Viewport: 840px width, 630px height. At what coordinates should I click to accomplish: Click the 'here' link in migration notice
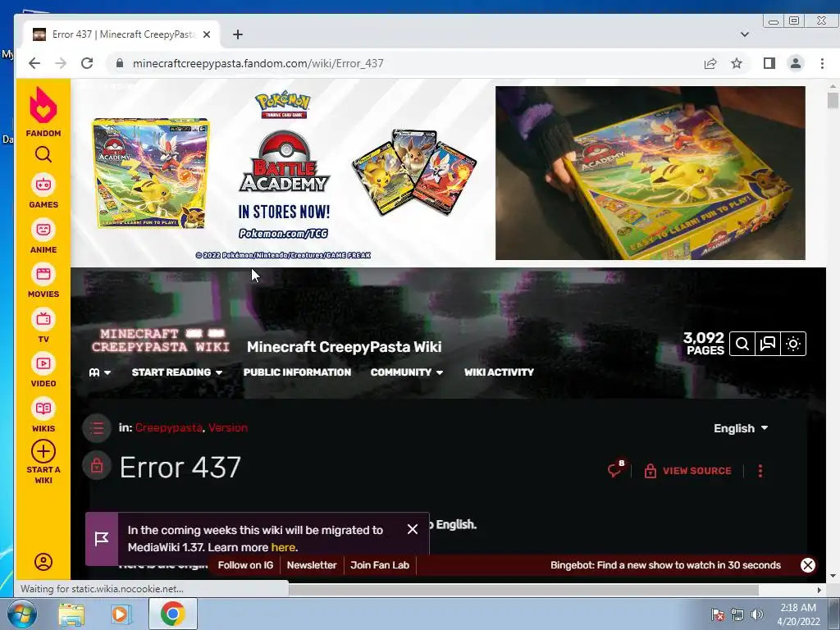(283, 547)
